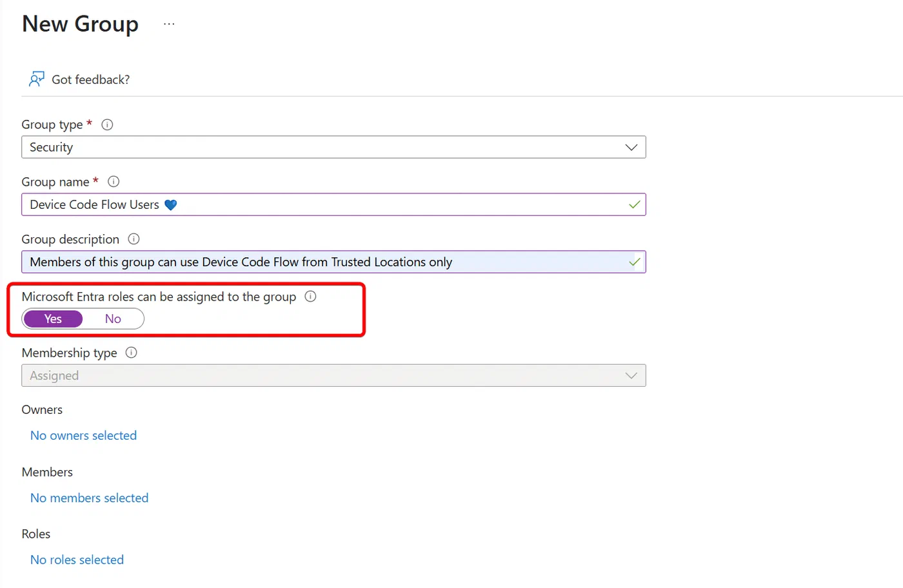
Task: Open the Membership type Assigned dropdown
Action: [x=333, y=375]
